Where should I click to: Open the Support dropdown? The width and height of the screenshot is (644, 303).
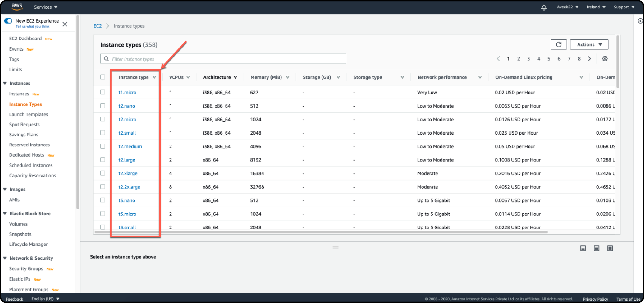[624, 7]
